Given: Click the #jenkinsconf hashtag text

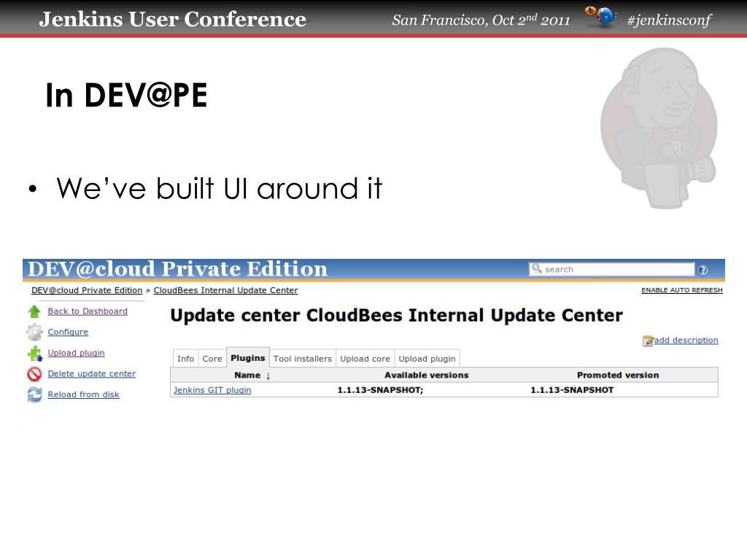Looking at the screenshot, I should point(669,20).
